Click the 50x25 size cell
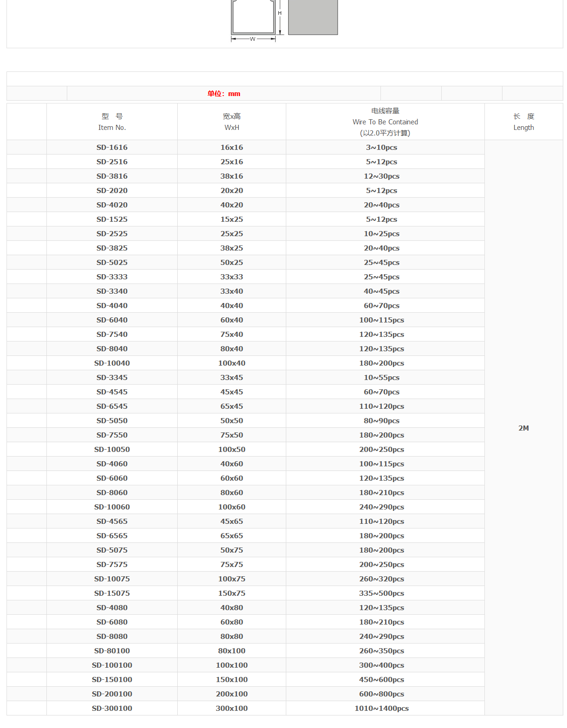The width and height of the screenshot is (567, 728). tap(232, 263)
